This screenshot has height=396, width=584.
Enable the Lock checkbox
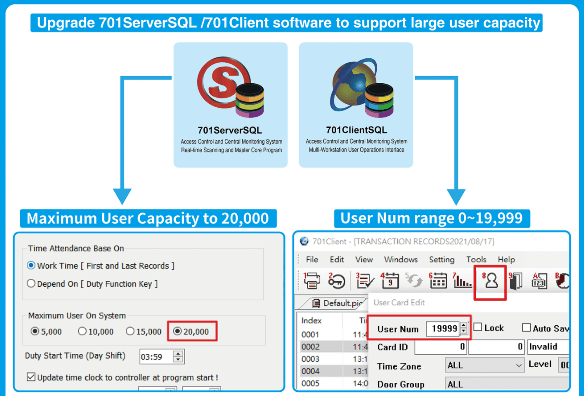coord(478,327)
